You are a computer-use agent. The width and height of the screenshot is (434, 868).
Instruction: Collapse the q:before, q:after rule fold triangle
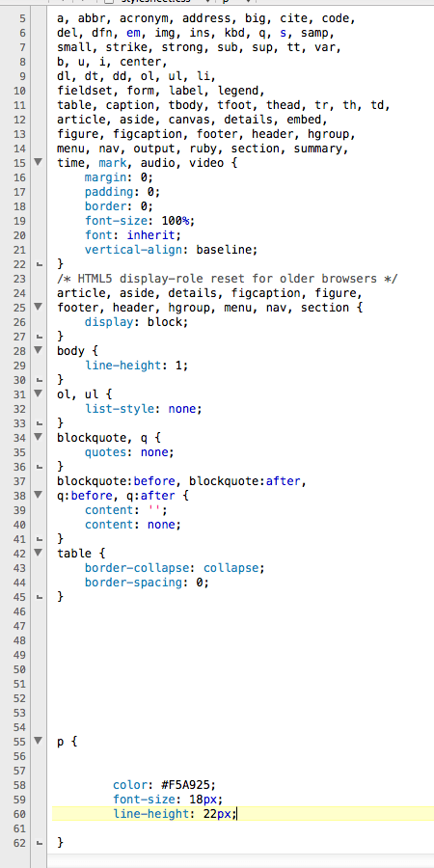[x=39, y=495]
